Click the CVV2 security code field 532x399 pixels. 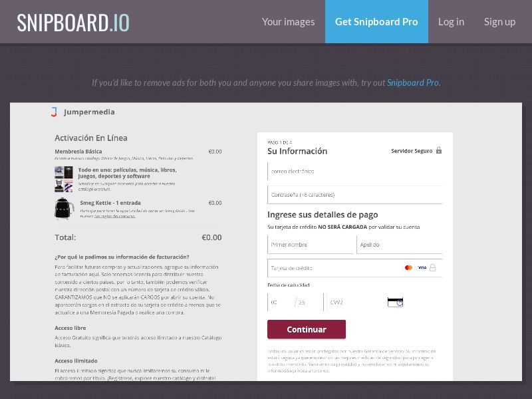356,302
